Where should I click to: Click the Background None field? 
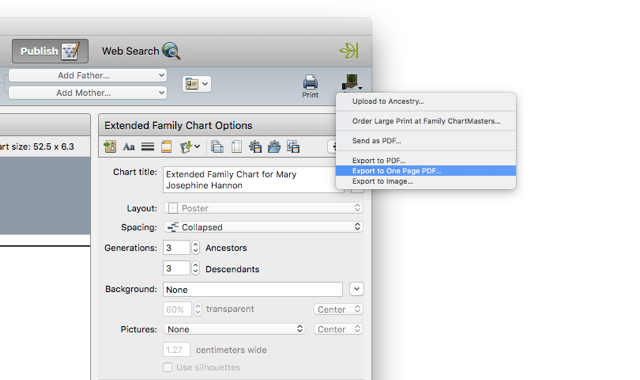[253, 289]
